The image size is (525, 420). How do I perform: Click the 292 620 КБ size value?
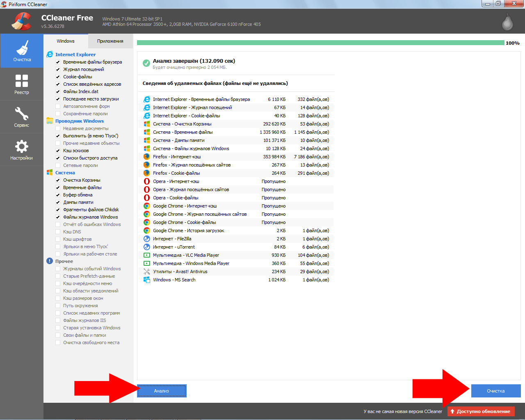274,124
